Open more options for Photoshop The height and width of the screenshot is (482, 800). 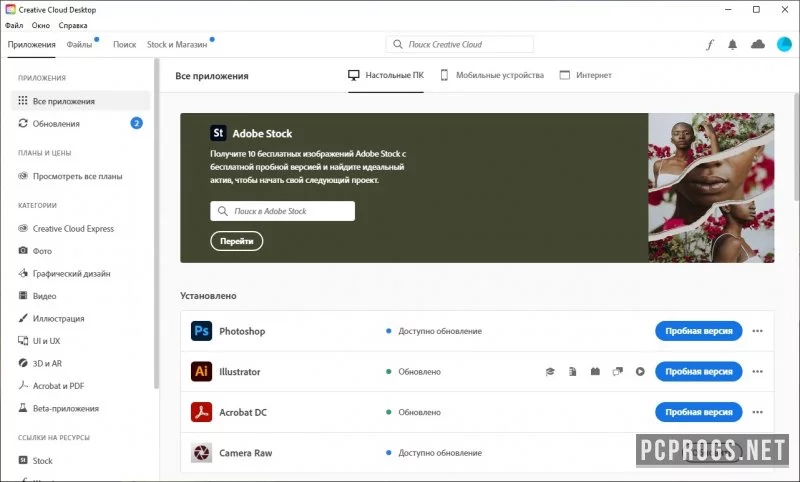pyautogui.click(x=757, y=331)
